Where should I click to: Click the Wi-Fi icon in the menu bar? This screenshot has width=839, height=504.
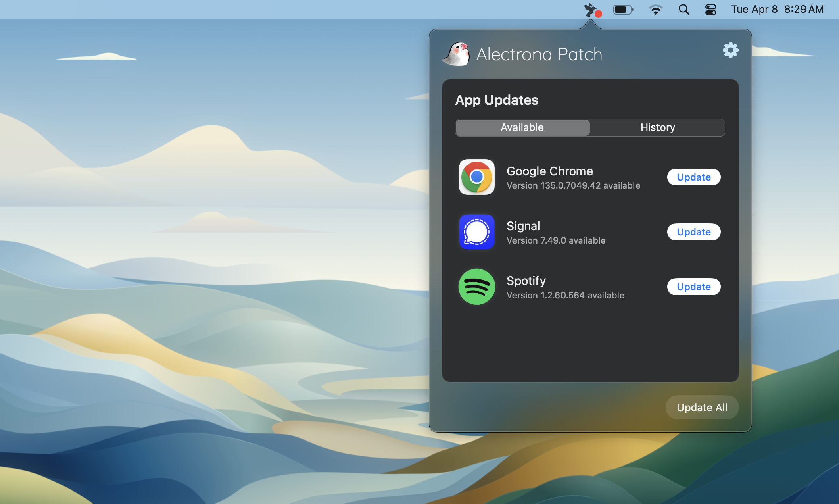click(655, 9)
